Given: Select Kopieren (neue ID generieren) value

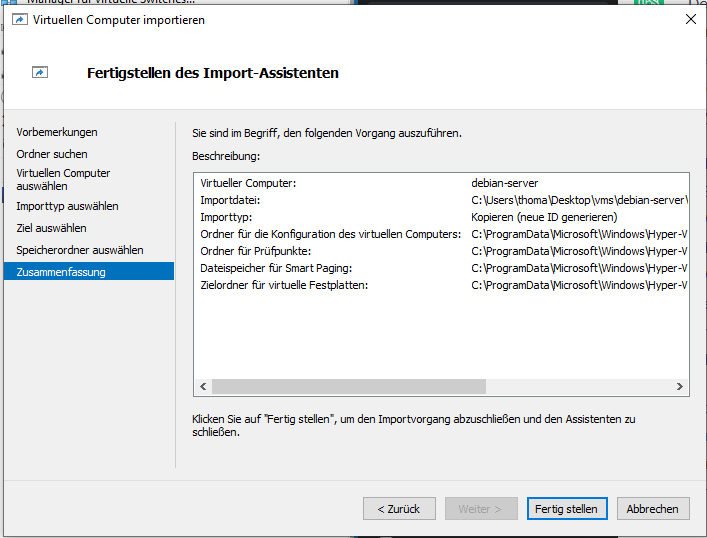Looking at the screenshot, I should click(x=544, y=217).
